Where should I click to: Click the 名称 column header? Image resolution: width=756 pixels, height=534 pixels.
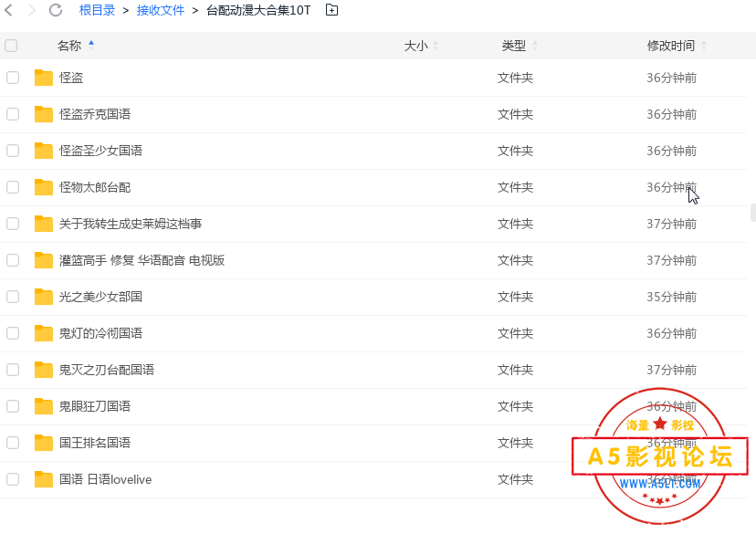[69, 46]
